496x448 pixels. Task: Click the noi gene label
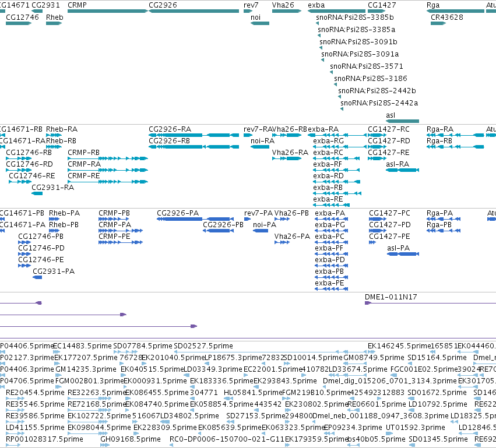(x=256, y=17)
